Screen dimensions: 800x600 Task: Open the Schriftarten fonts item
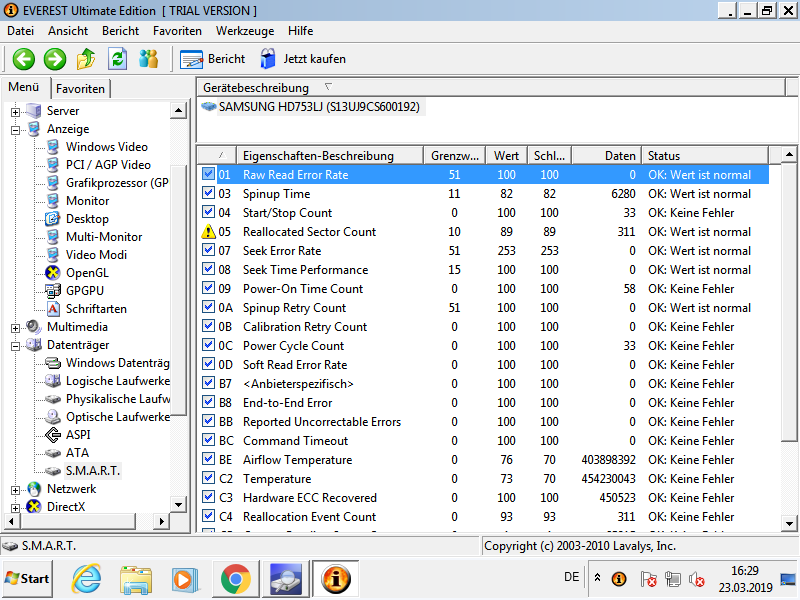[96, 309]
